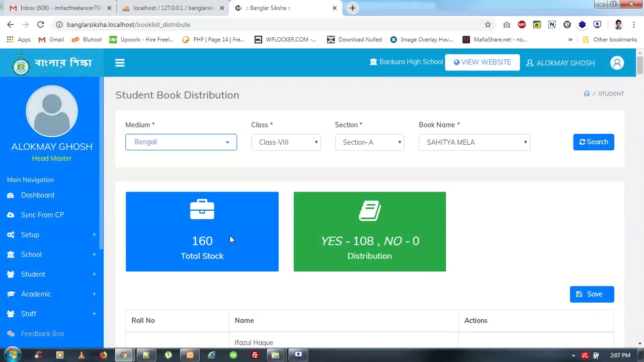Click the user avatar icon in header

617,63
